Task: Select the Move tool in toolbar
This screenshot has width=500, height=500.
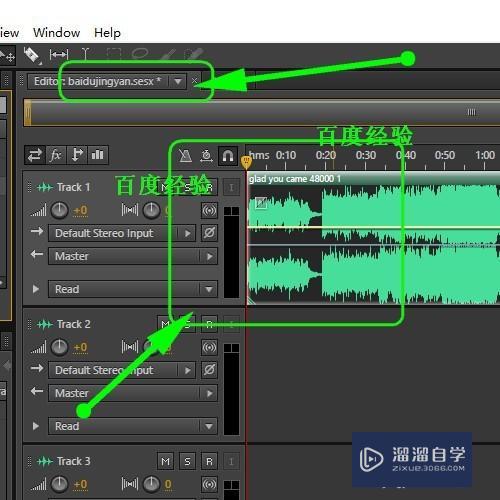Action: 8,55
